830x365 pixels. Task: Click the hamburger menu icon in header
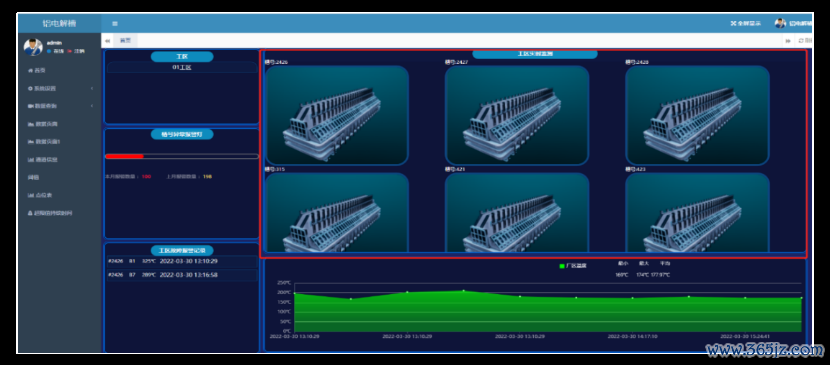point(115,23)
